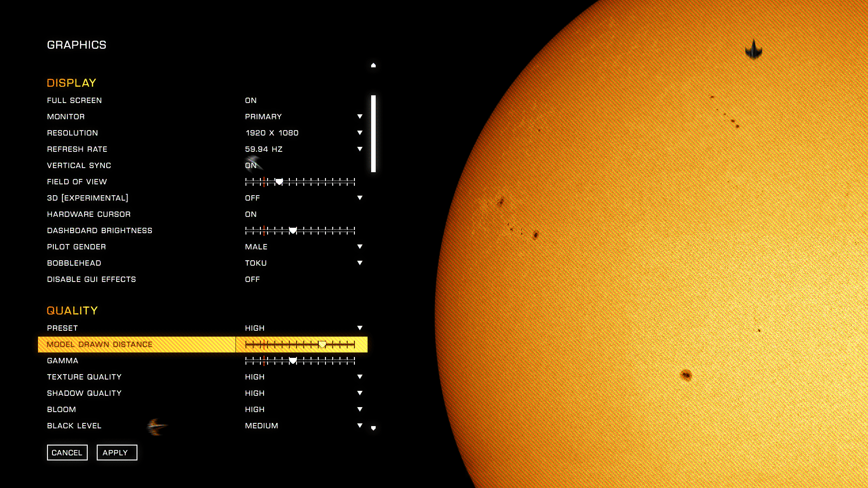This screenshot has width=868, height=488.
Task: Click the Apply button
Action: [x=117, y=453]
